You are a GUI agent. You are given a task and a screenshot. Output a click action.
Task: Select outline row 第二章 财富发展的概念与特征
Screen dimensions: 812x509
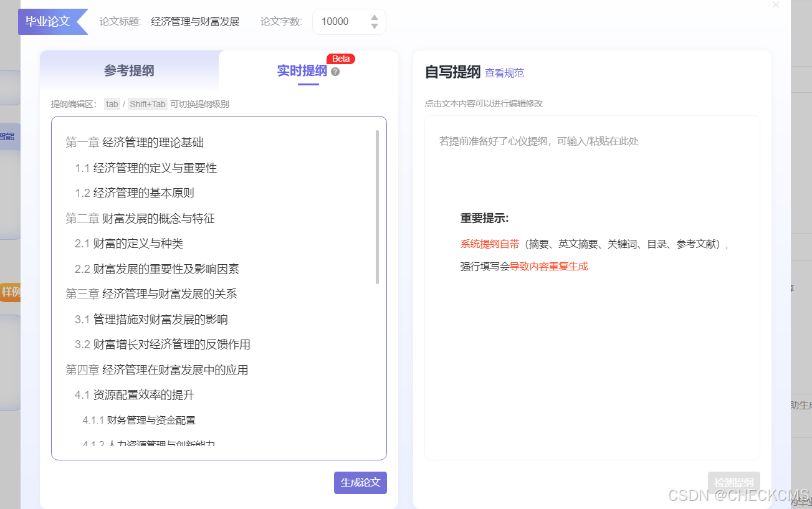click(x=140, y=219)
